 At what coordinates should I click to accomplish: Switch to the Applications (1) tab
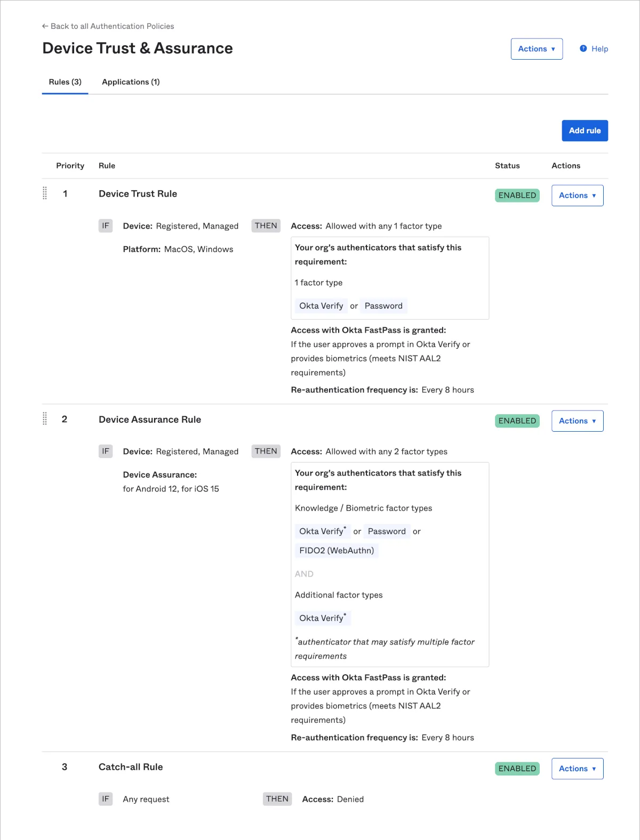pos(131,82)
